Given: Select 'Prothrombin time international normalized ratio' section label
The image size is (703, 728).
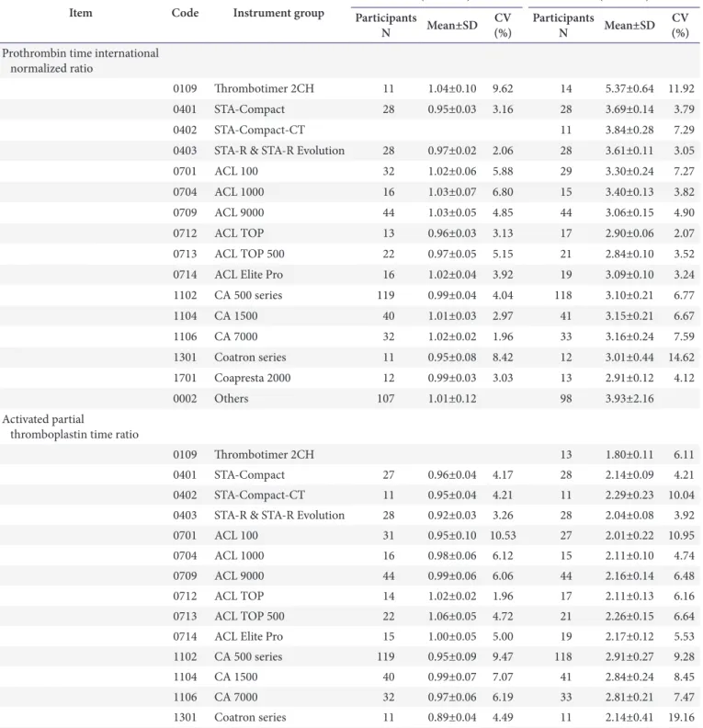Looking at the screenshot, I should [x=80, y=61].
